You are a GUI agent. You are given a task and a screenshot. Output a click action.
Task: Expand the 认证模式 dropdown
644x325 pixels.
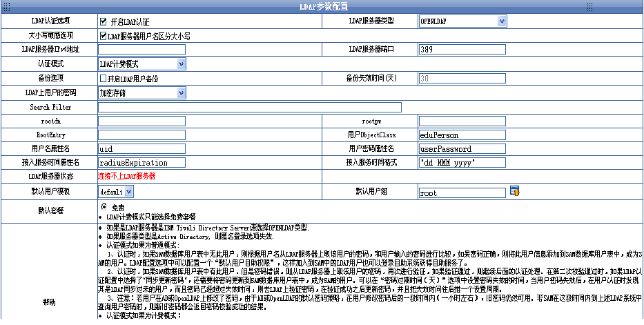click(x=142, y=64)
